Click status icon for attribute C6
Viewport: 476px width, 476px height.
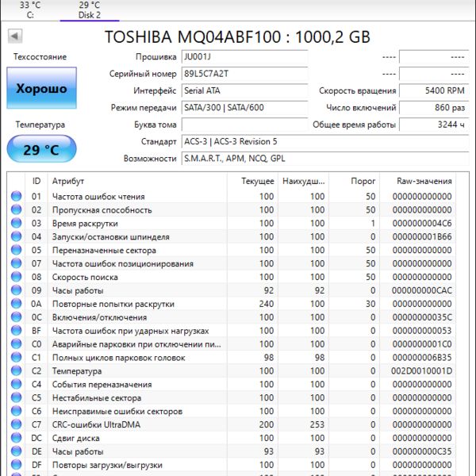(17, 411)
